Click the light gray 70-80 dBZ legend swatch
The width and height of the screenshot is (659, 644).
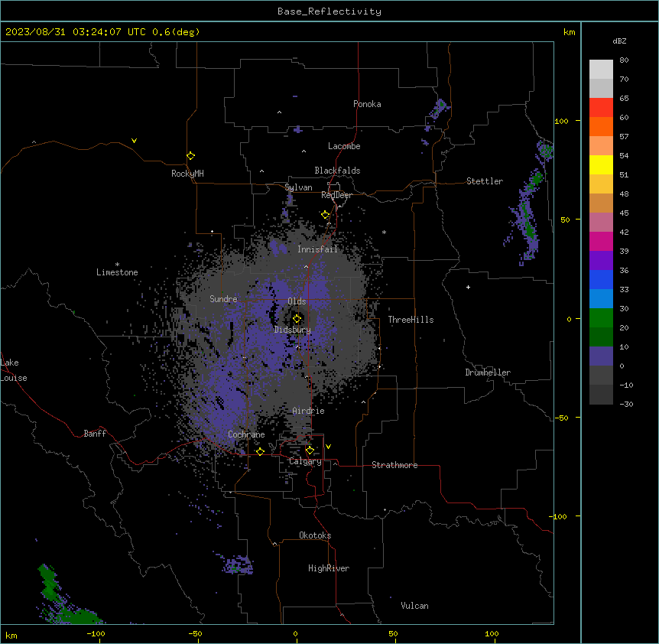(601, 69)
